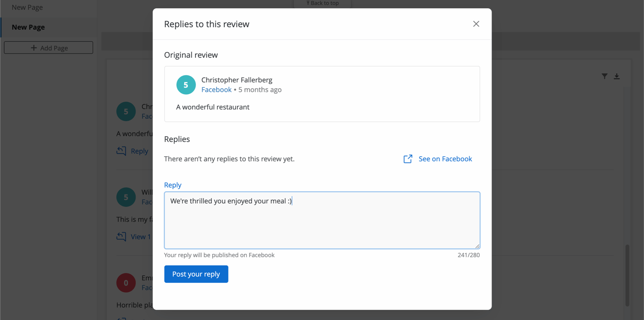Click the Back to top button
644x320 pixels.
[322, 3]
